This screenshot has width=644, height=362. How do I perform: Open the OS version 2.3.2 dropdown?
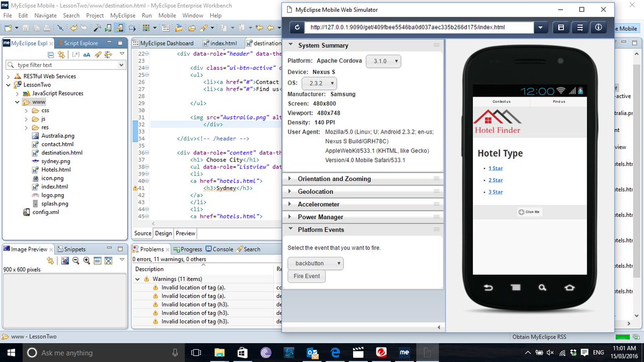(x=319, y=83)
